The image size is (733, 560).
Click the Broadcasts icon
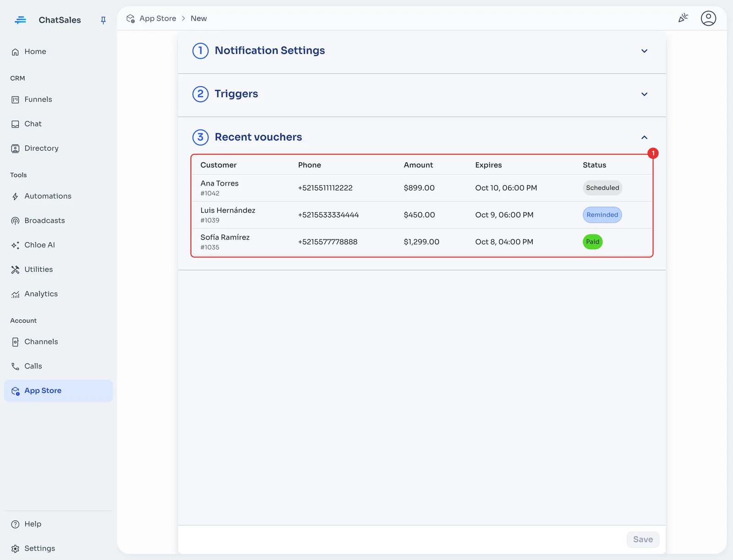(x=15, y=221)
